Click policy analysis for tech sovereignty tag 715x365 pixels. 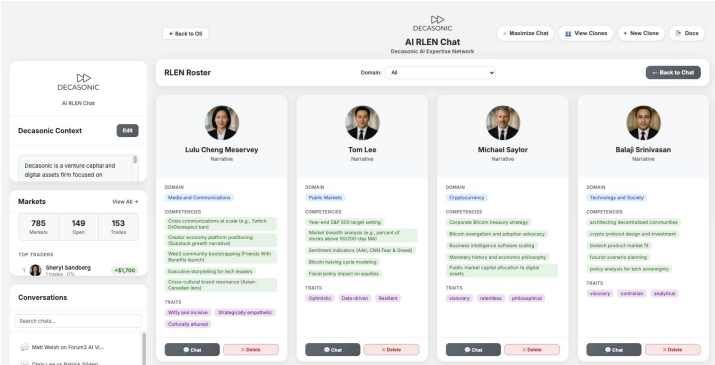(x=629, y=269)
